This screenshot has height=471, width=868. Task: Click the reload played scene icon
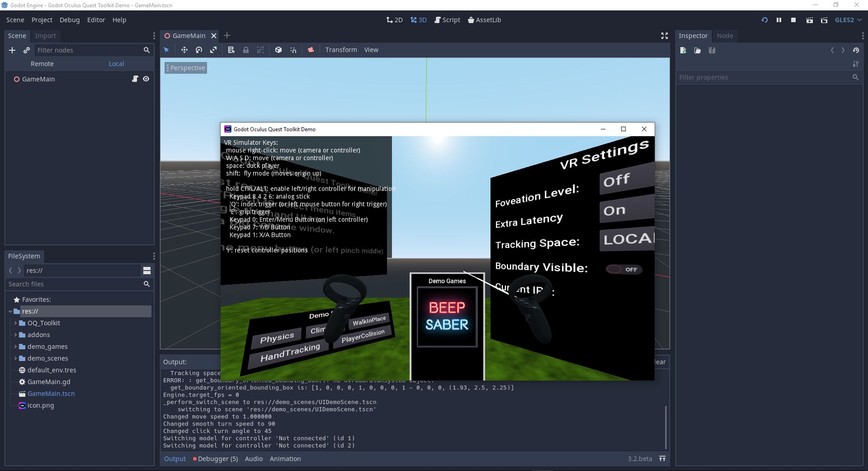tap(764, 20)
